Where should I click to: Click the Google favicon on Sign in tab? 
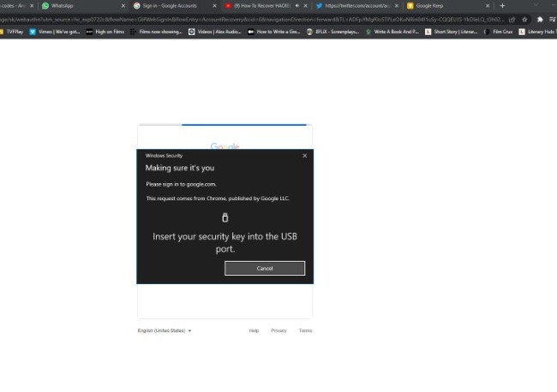click(x=137, y=6)
